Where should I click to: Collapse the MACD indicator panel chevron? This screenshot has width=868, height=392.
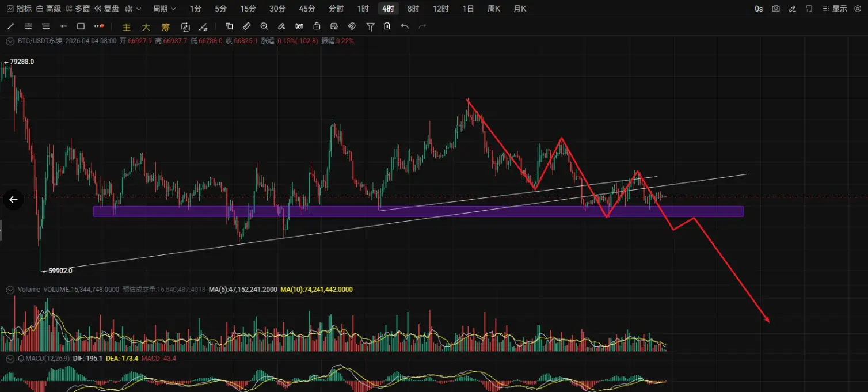10,358
